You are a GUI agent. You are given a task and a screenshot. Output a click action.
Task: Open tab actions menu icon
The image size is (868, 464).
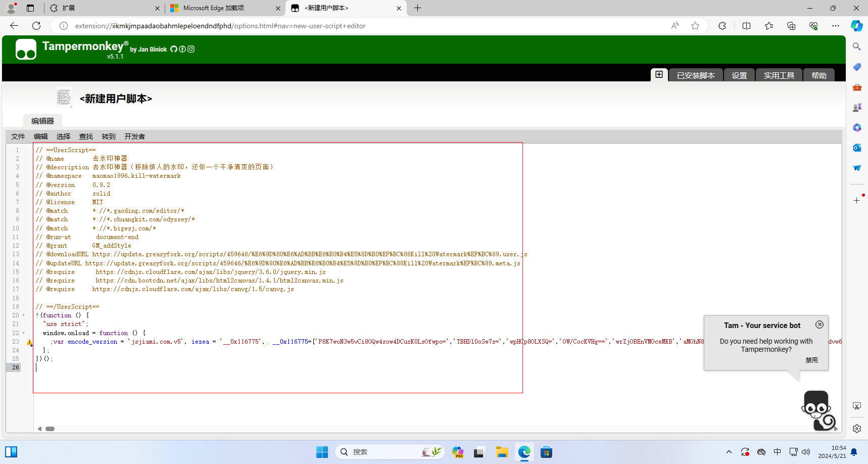[x=30, y=8]
